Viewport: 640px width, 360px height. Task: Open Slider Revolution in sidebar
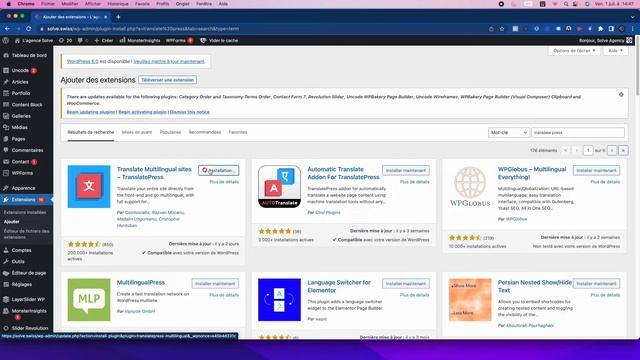(30, 328)
